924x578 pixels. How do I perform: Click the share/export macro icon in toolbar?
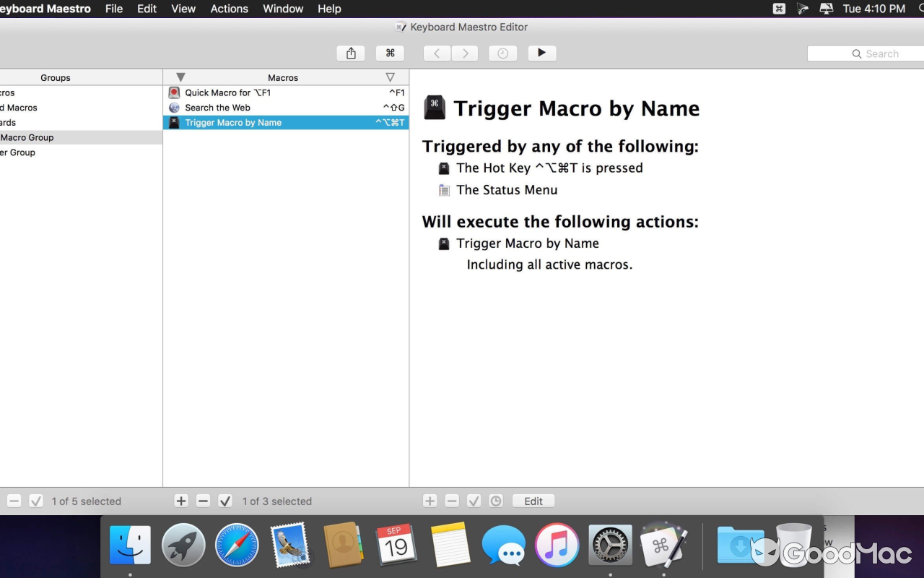[x=350, y=53]
